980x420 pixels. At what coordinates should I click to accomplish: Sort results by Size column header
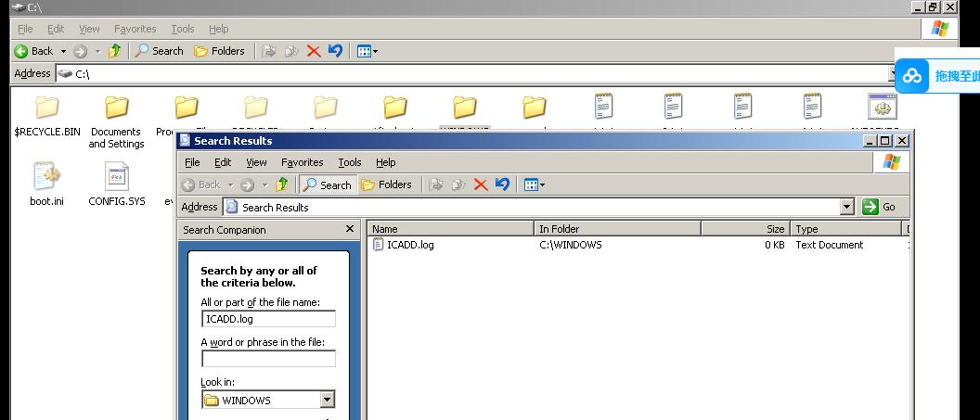point(746,229)
